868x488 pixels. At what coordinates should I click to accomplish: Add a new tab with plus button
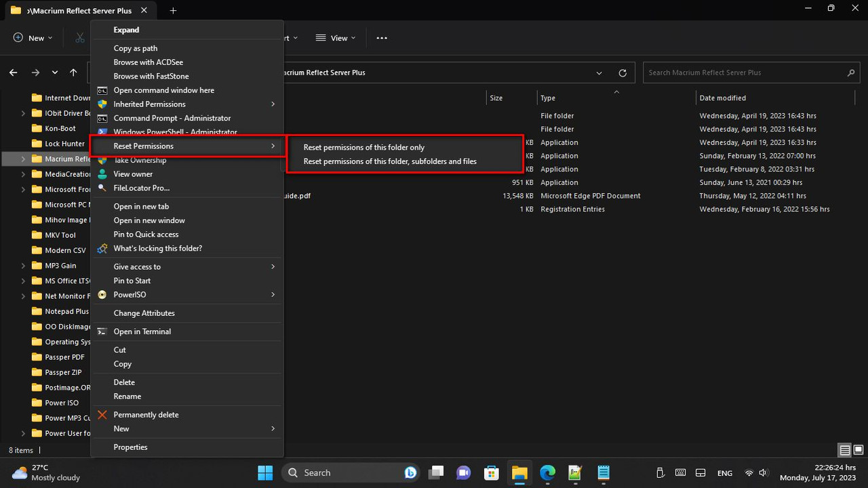pyautogui.click(x=173, y=10)
